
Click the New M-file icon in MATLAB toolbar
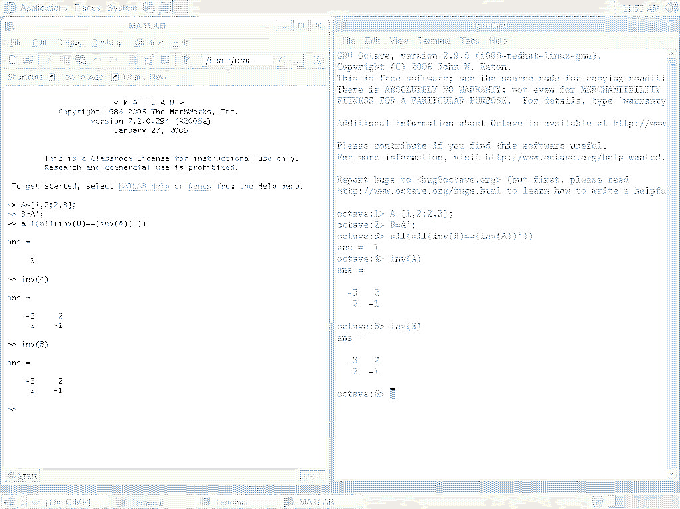click(x=13, y=60)
